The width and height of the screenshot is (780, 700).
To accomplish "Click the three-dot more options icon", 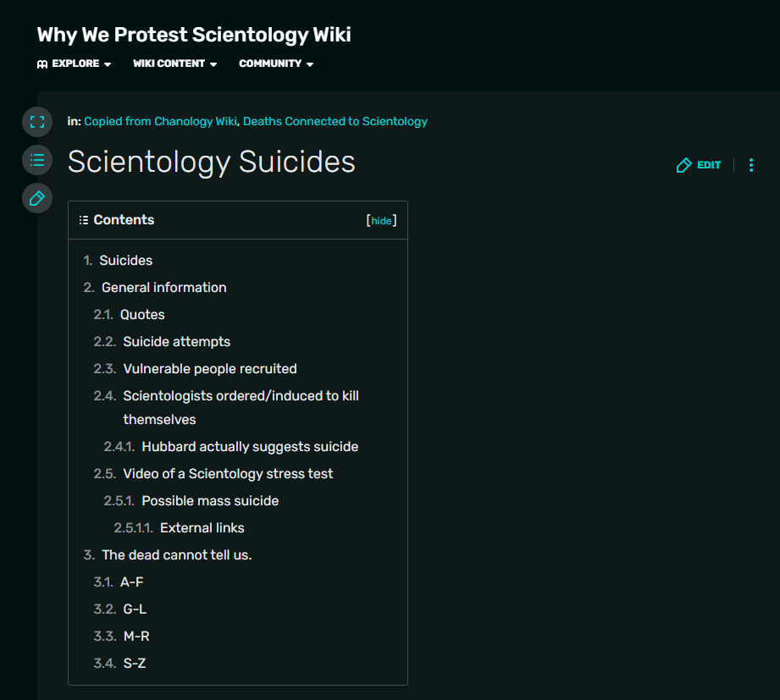I will tap(751, 165).
